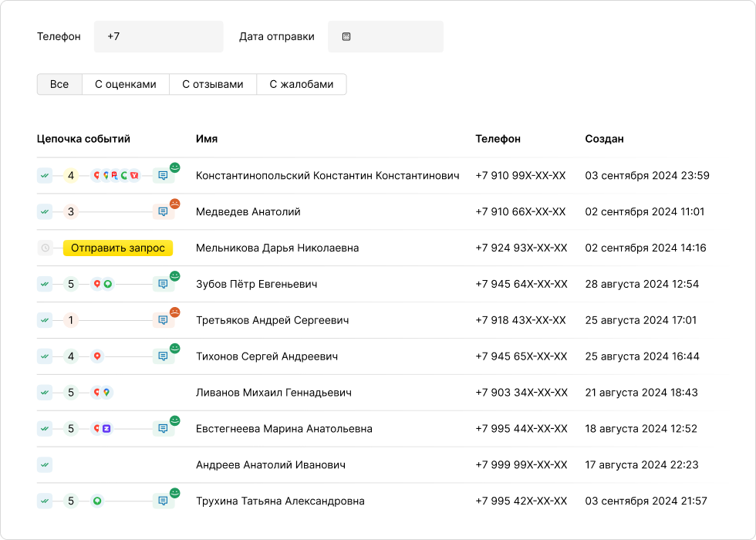Switch to С отзывами filter tab
The width and height of the screenshot is (756, 540).
pyautogui.click(x=213, y=84)
